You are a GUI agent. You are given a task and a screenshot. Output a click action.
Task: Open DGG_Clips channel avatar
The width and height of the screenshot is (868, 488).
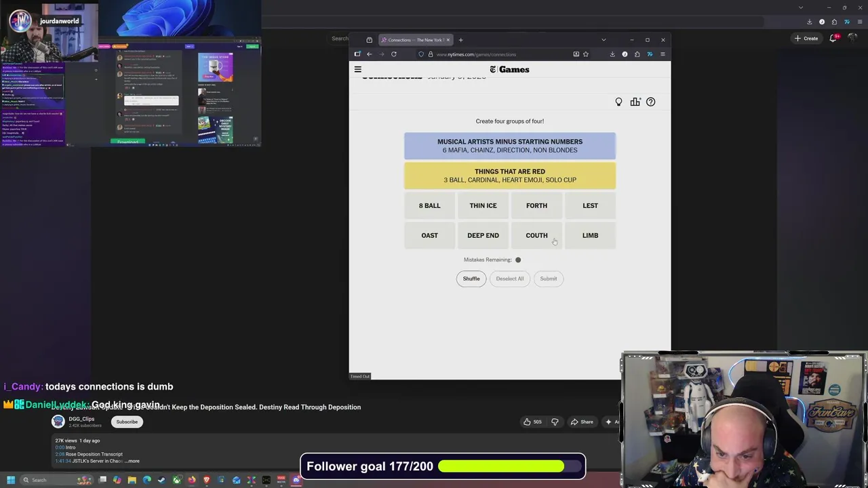click(58, 422)
